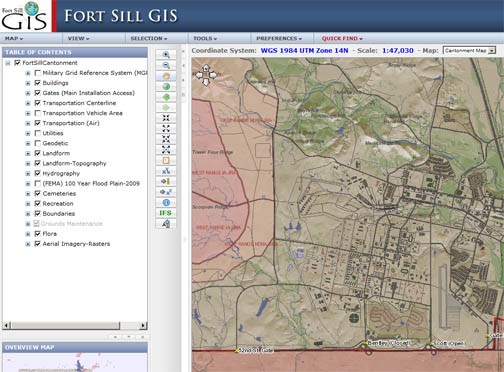Uncheck the Buildings layer
This screenshot has width=504, height=372.
(38, 83)
